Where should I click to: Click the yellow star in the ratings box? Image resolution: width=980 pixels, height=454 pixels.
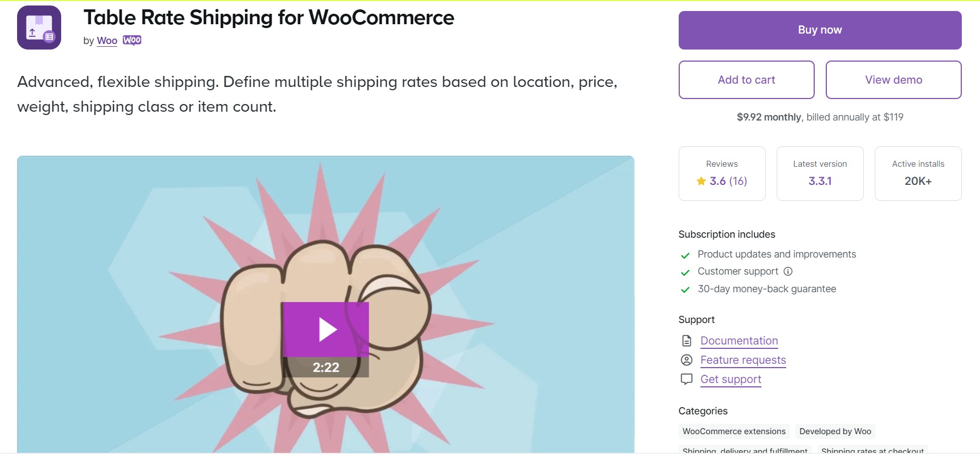(701, 180)
